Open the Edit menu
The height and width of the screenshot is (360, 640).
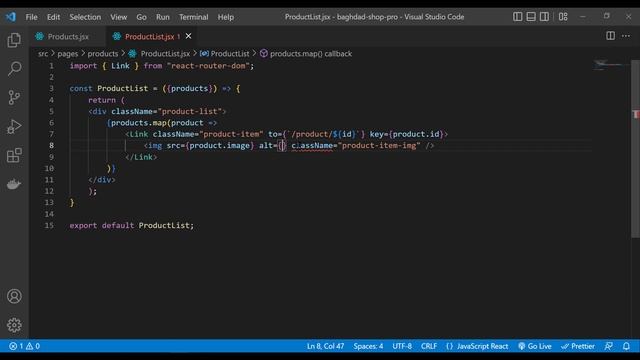[53, 17]
